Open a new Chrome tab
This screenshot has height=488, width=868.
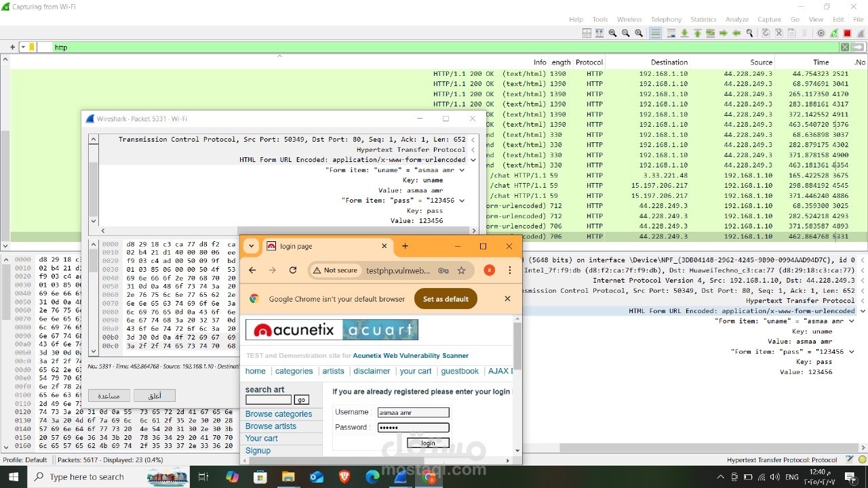click(x=405, y=246)
